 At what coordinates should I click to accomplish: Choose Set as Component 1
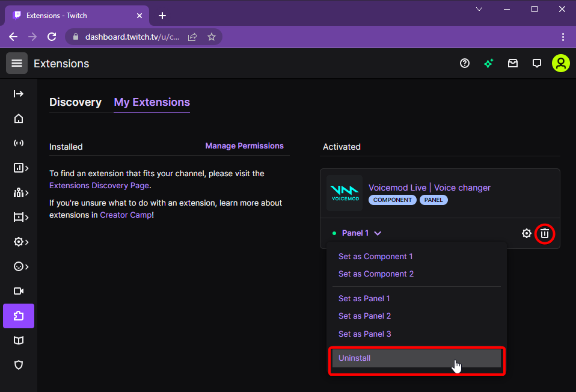click(375, 257)
